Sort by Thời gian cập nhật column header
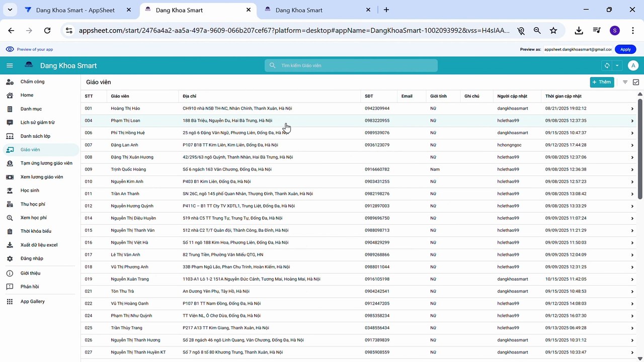Screen dimensions: 644x362 pyautogui.click(x=563, y=96)
